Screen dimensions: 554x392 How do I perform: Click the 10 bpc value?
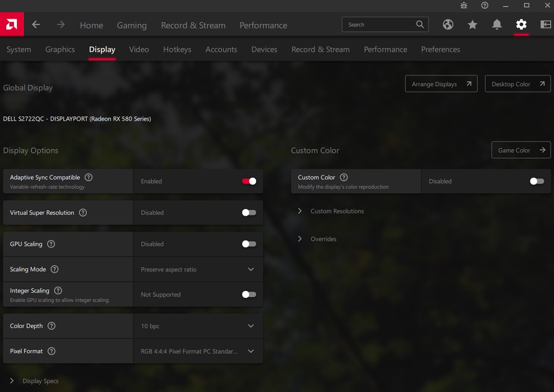pyautogui.click(x=150, y=326)
